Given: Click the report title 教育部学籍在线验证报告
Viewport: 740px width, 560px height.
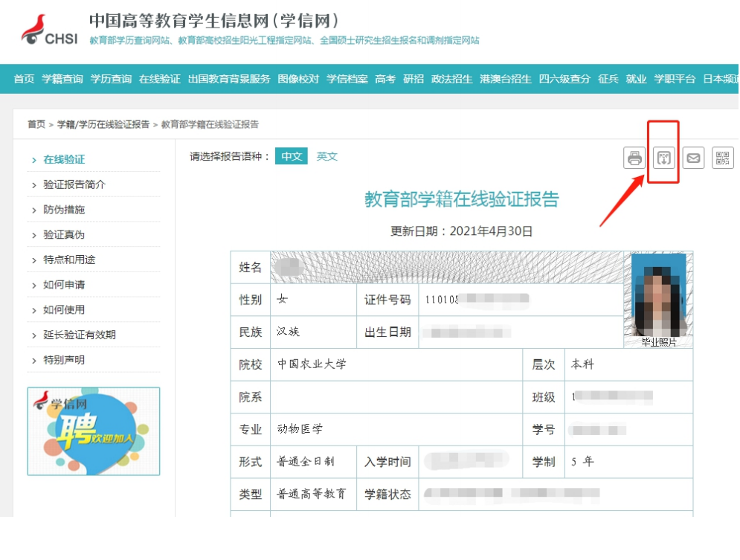Looking at the screenshot, I should (x=462, y=199).
